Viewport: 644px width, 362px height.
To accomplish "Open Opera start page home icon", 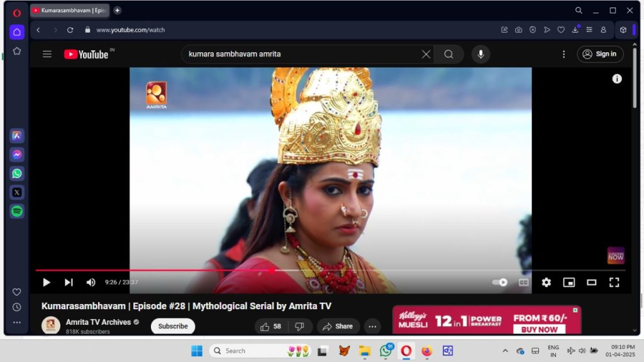I will (x=17, y=32).
